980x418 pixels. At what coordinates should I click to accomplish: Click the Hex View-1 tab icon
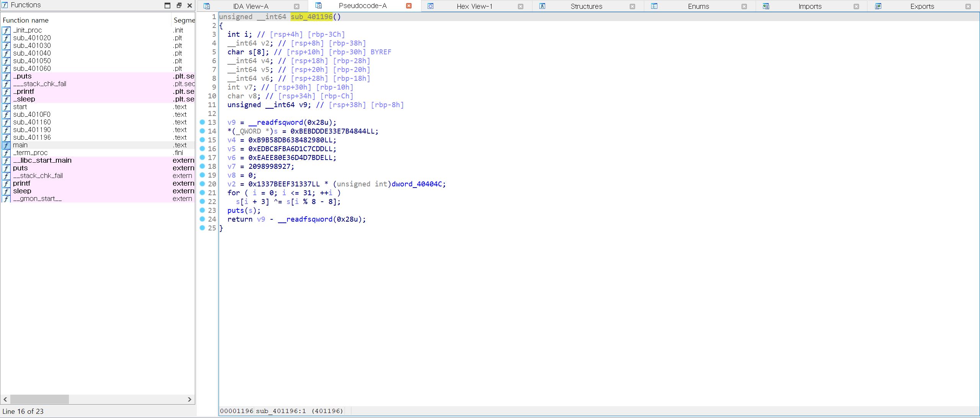point(430,6)
